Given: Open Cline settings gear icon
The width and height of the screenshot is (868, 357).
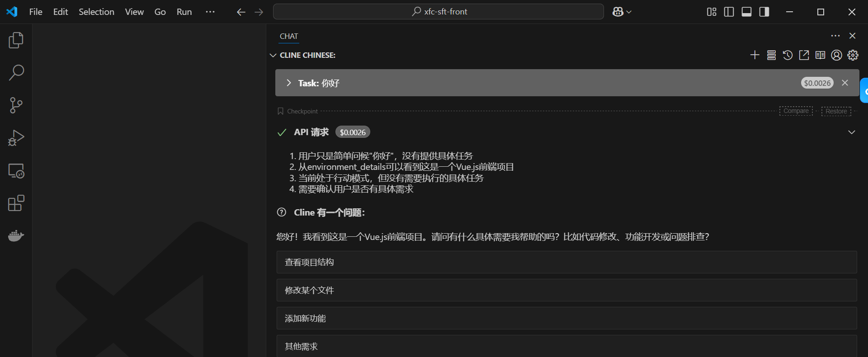Looking at the screenshot, I should pos(853,55).
